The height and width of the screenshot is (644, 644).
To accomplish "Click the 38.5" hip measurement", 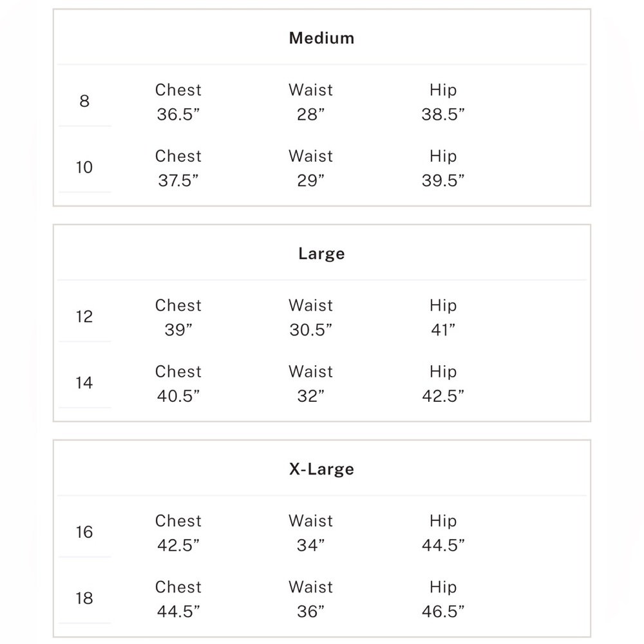I will pos(443,115).
